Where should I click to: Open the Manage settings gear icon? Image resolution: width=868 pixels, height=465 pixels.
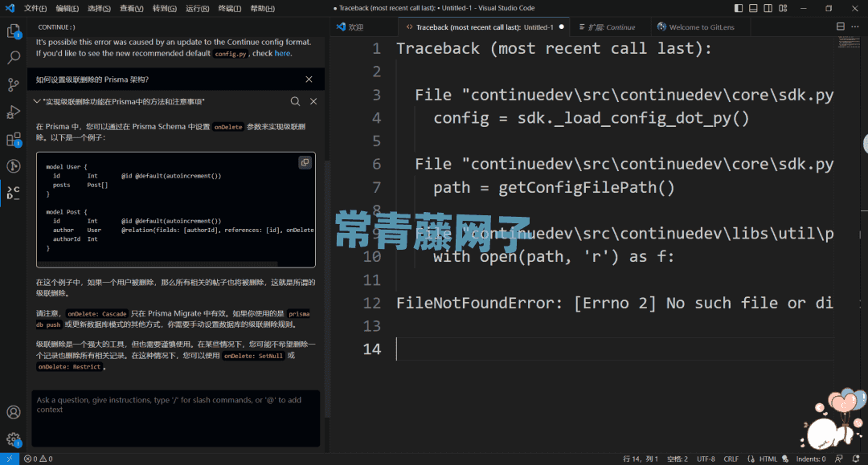pyautogui.click(x=14, y=439)
